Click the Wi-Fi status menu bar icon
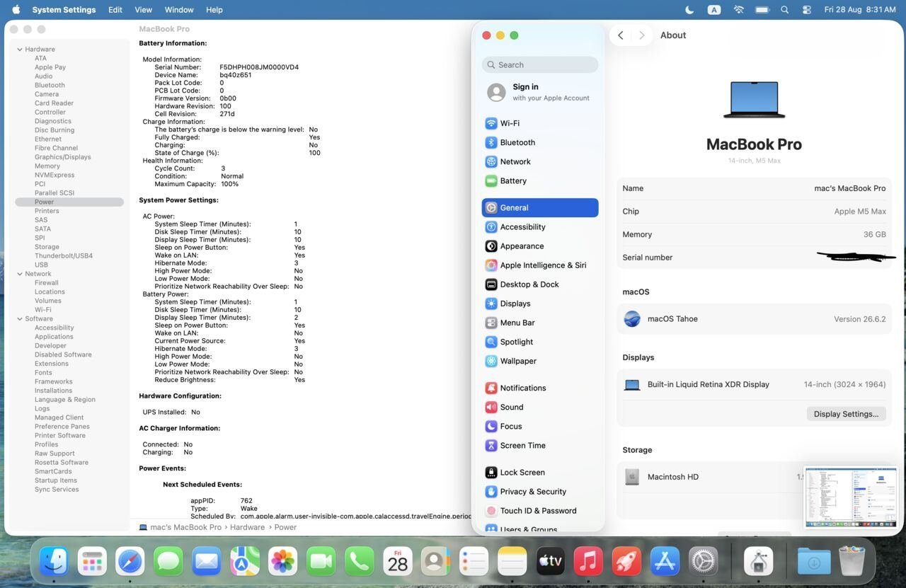The height and width of the screenshot is (588, 906). coord(739,10)
